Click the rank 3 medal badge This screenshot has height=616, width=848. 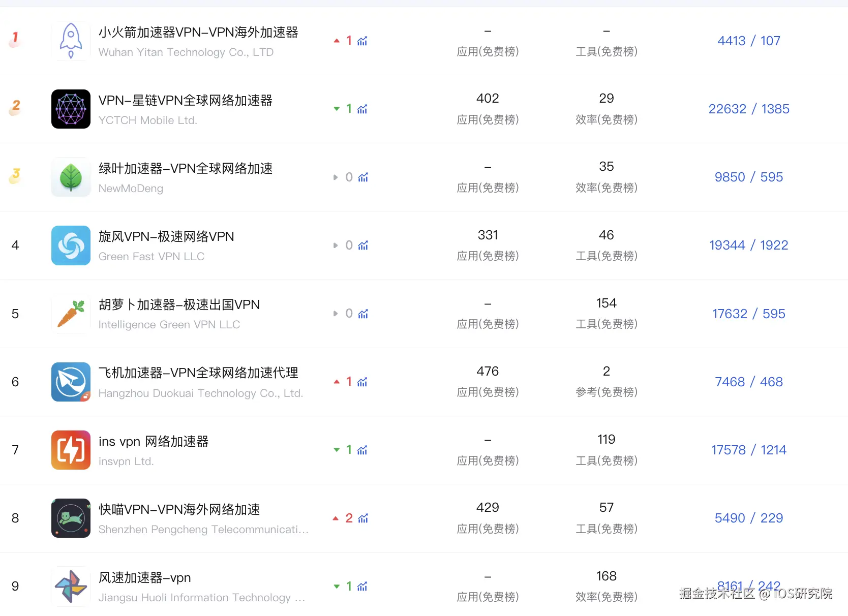click(x=15, y=176)
